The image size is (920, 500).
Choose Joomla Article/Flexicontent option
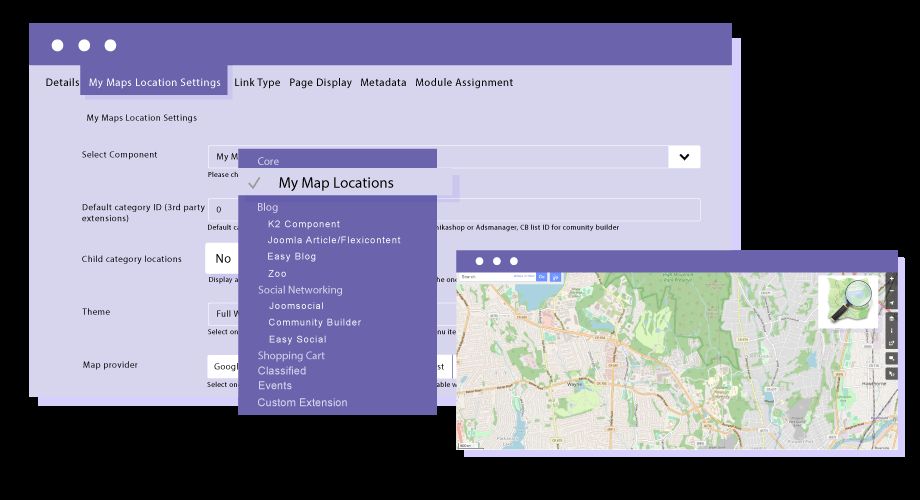pos(334,240)
